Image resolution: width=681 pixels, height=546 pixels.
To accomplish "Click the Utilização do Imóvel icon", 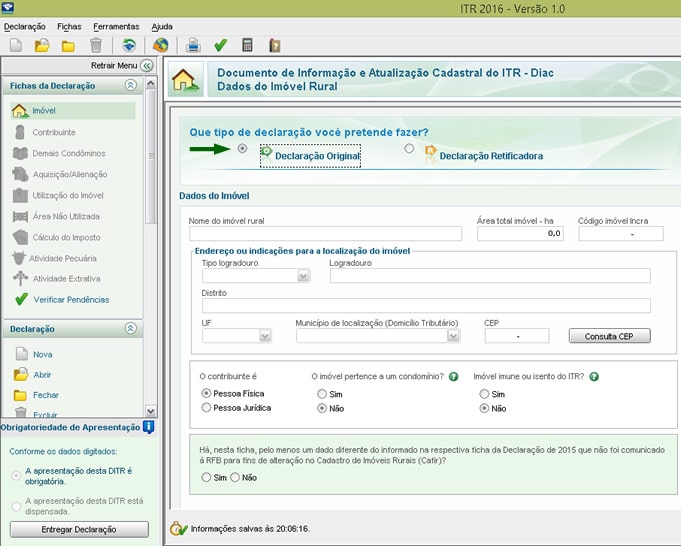I will 20,195.
